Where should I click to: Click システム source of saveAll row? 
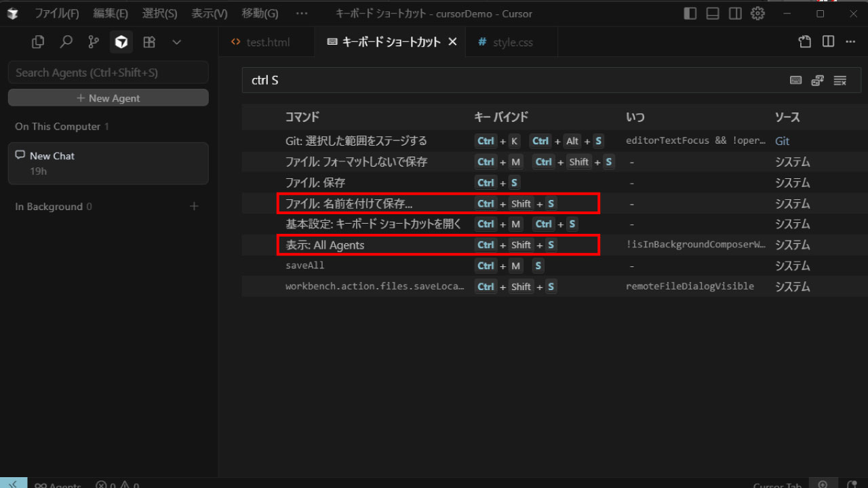click(x=792, y=266)
